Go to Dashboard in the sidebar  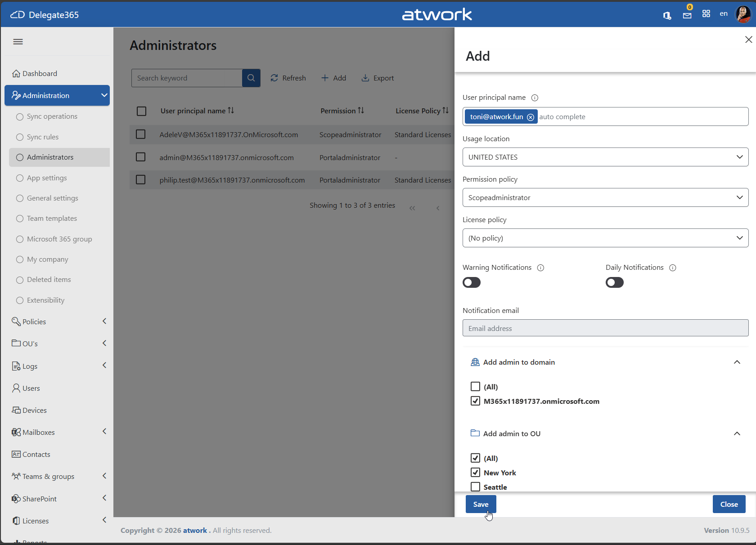pos(40,74)
